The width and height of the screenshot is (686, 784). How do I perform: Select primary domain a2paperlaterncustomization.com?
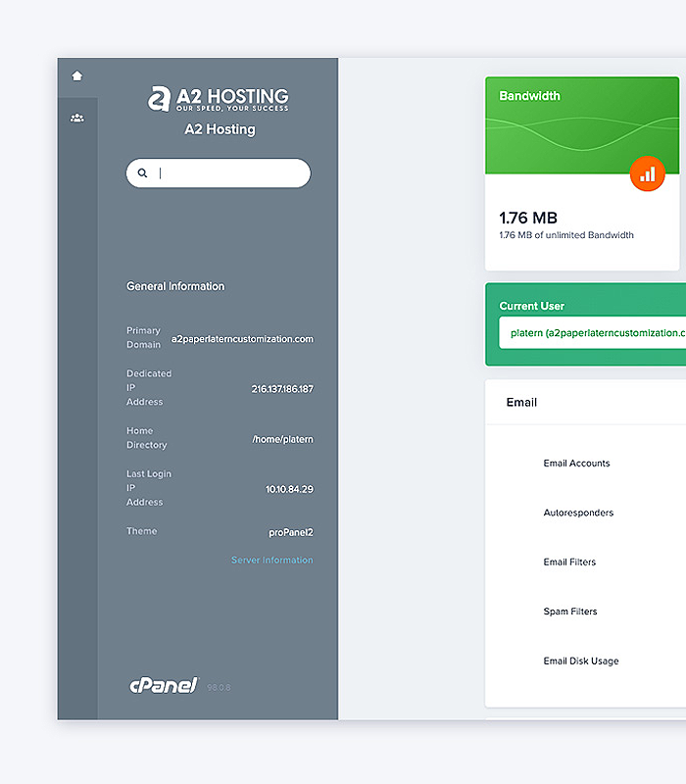pos(242,339)
